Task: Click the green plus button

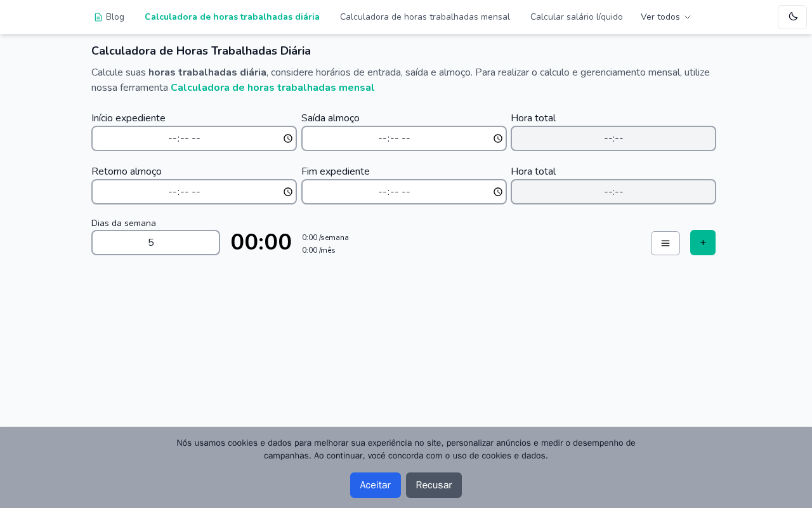Action: [703, 243]
